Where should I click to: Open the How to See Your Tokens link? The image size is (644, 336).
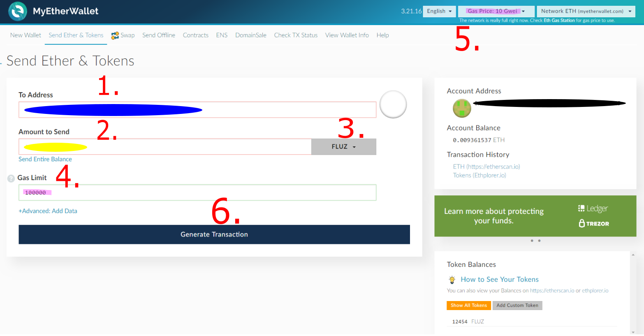(x=500, y=280)
